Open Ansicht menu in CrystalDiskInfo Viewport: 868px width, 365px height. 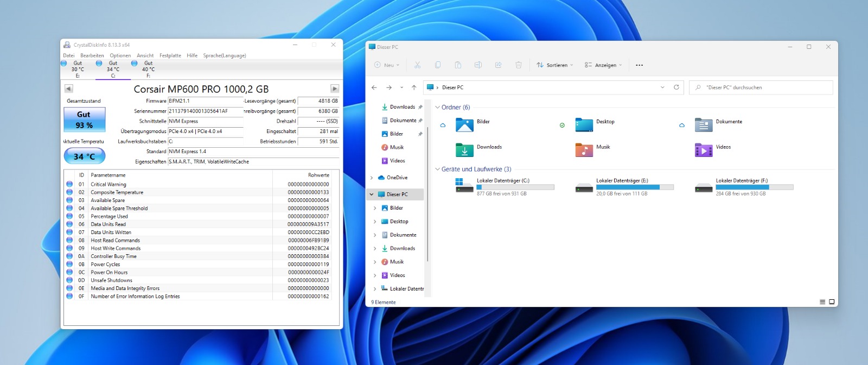click(x=145, y=55)
